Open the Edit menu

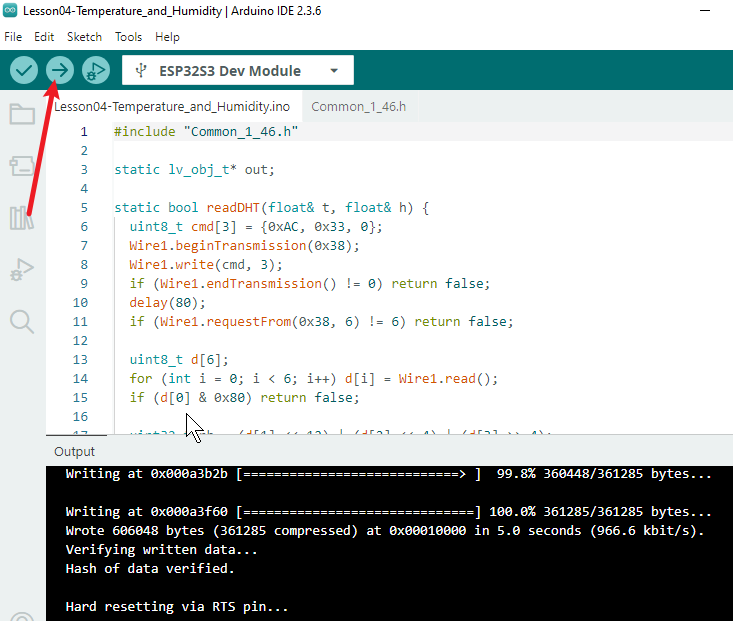44,37
